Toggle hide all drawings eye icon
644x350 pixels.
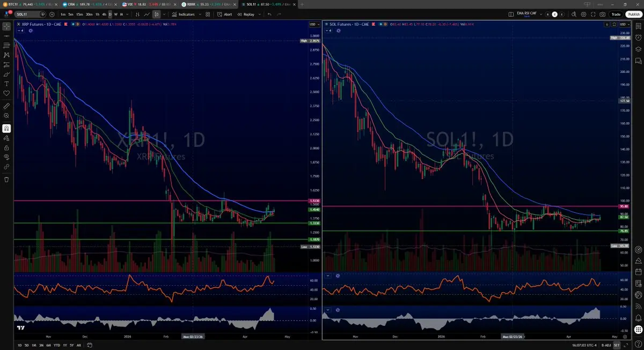[x=6, y=157]
